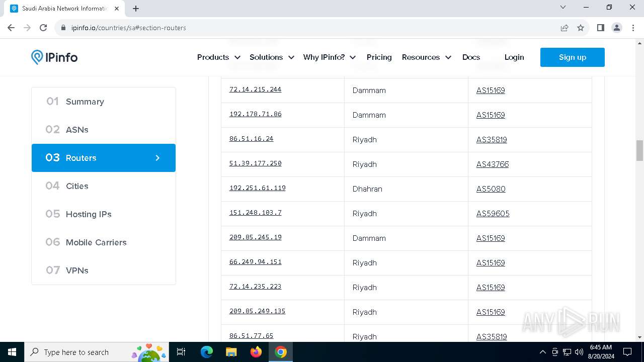Open IP 86.51.16.24 details

point(251,139)
